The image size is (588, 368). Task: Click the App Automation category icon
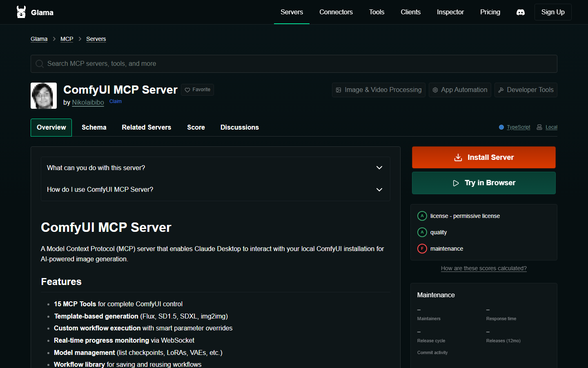pos(435,90)
